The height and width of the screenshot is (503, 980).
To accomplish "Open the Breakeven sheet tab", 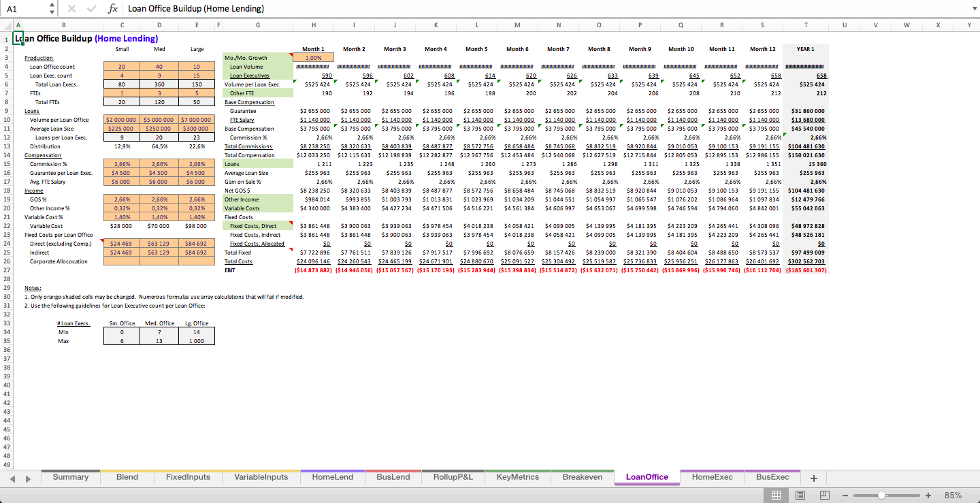I will coord(583,477).
